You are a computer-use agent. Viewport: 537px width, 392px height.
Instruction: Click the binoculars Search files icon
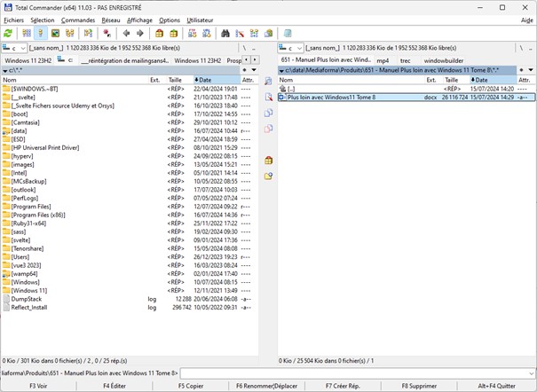pos(225,33)
